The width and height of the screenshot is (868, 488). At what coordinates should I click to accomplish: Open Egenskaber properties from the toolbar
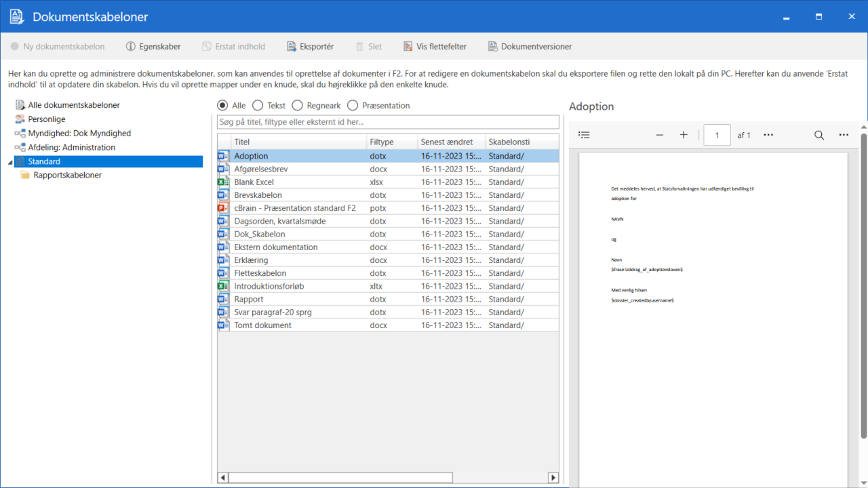click(153, 47)
